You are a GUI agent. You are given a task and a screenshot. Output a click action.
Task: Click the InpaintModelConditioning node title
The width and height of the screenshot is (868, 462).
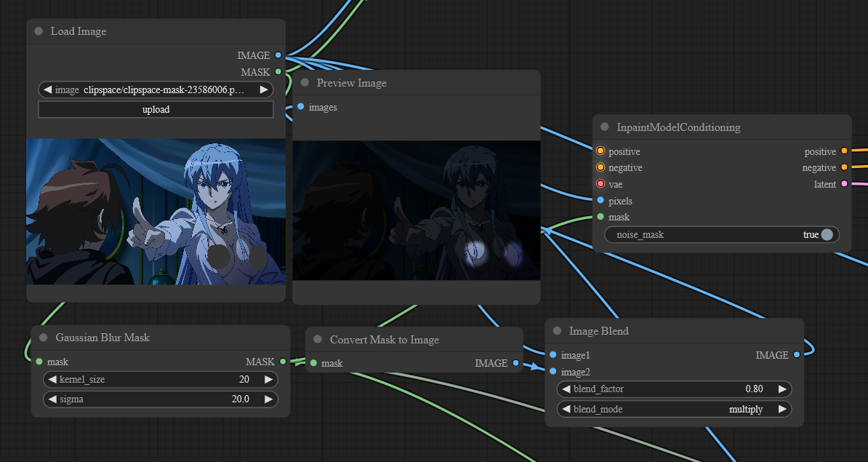(678, 127)
